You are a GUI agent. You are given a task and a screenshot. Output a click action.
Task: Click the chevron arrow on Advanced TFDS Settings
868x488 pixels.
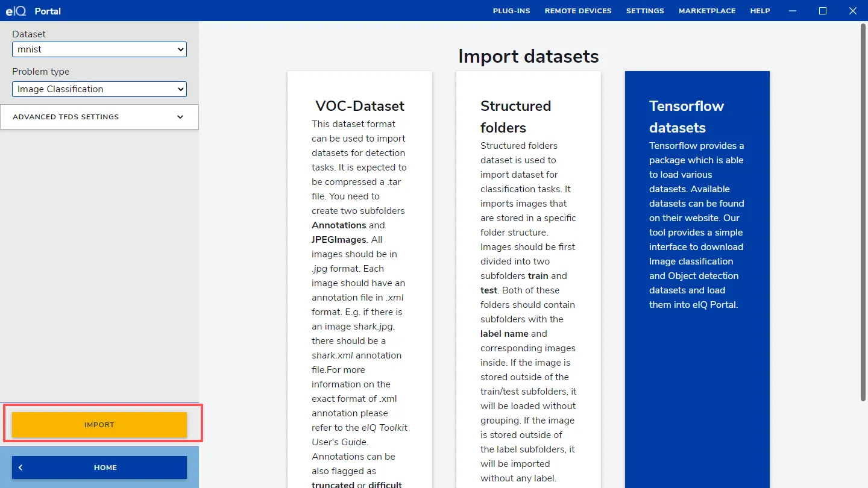pyautogui.click(x=180, y=117)
